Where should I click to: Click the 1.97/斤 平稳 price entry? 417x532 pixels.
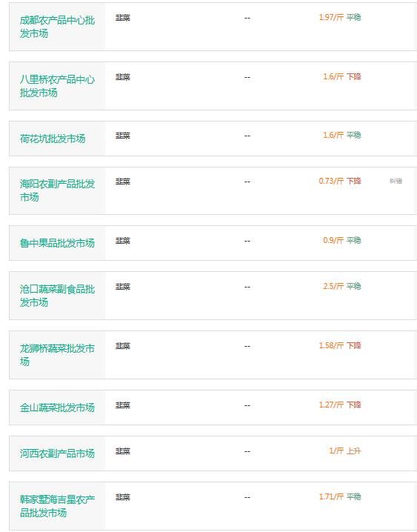[340, 17]
